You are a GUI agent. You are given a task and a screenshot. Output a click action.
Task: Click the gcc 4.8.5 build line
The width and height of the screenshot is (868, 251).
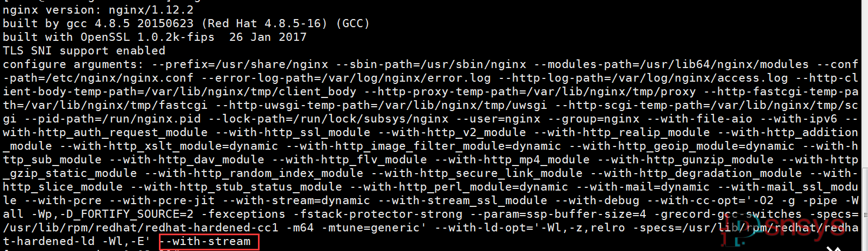pos(186,23)
